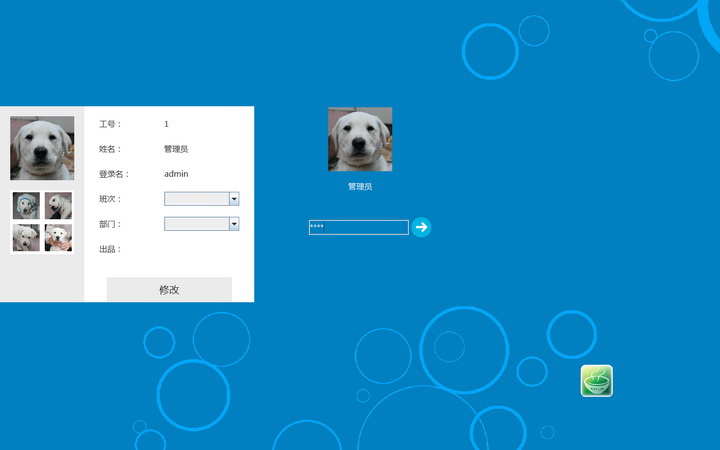The image size is (720, 450).
Task: Select the puppy held in hands thumbnail
Action: pyautogui.click(x=58, y=237)
